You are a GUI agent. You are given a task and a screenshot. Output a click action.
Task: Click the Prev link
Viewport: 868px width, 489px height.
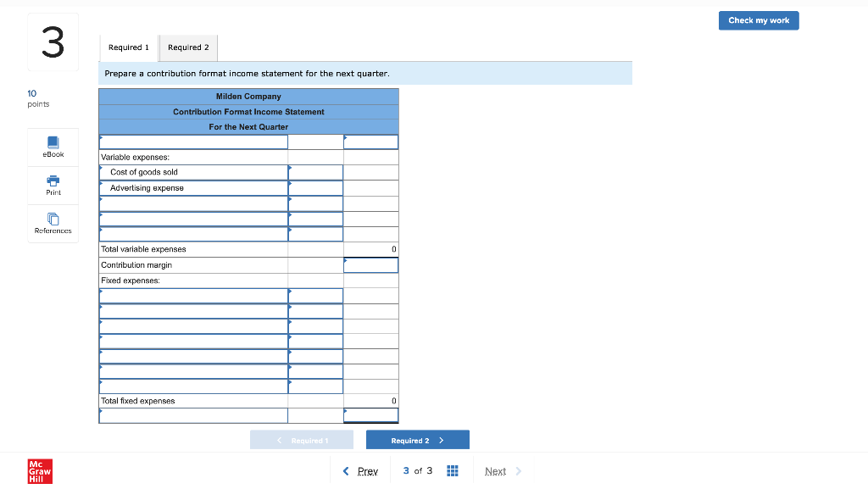[364, 470]
